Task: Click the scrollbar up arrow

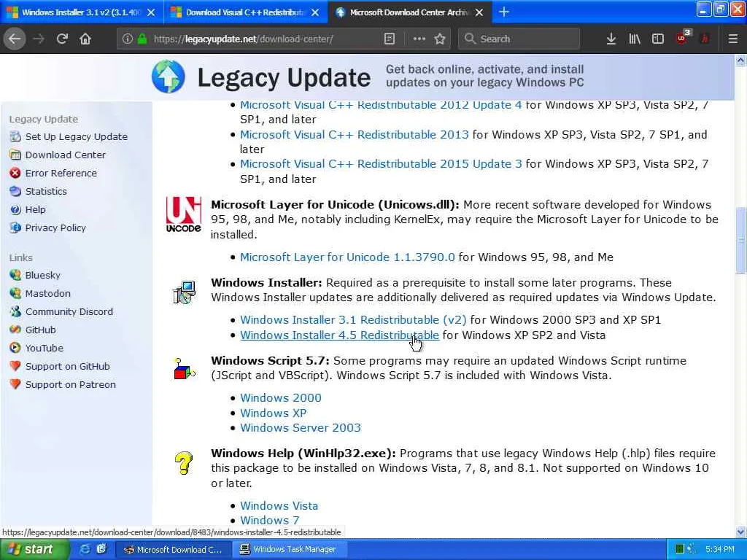Action: (x=740, y=60)
